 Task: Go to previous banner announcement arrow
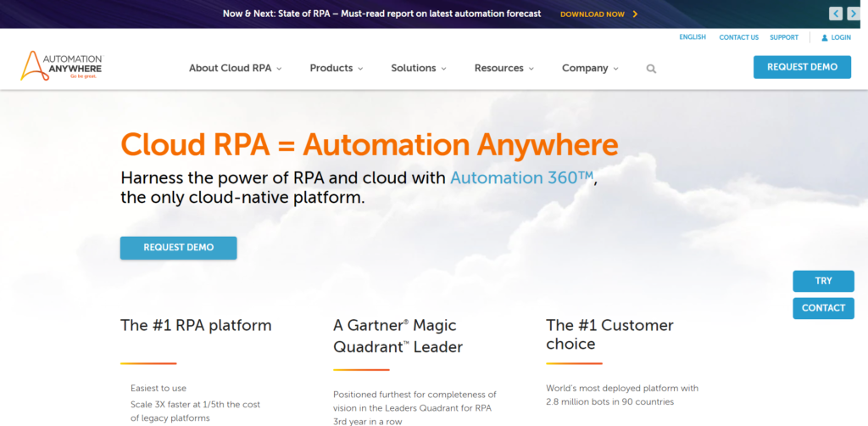pos(836,14)
